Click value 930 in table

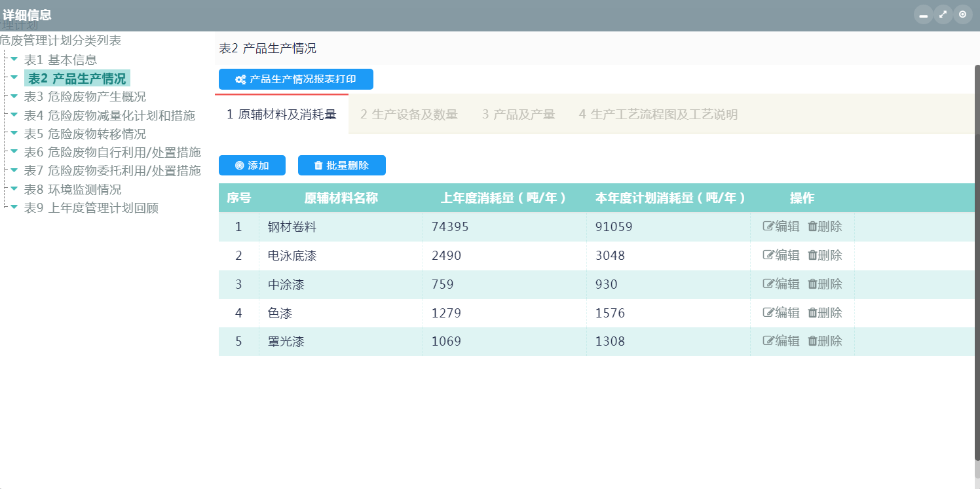607,285
